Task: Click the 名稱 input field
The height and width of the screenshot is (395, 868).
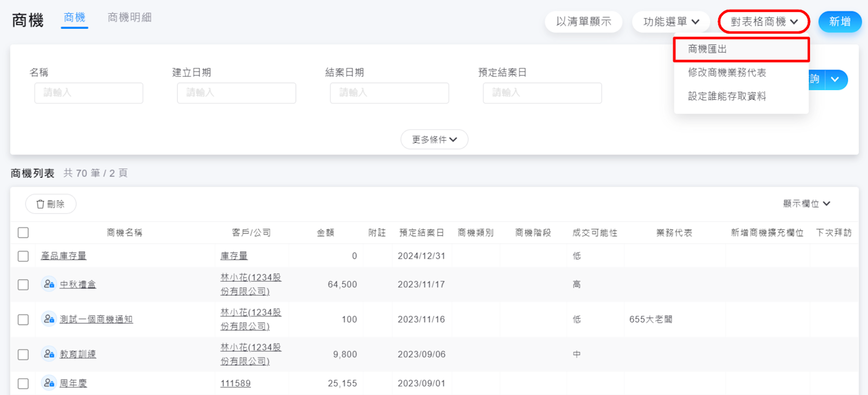Action: coord(89,93)
